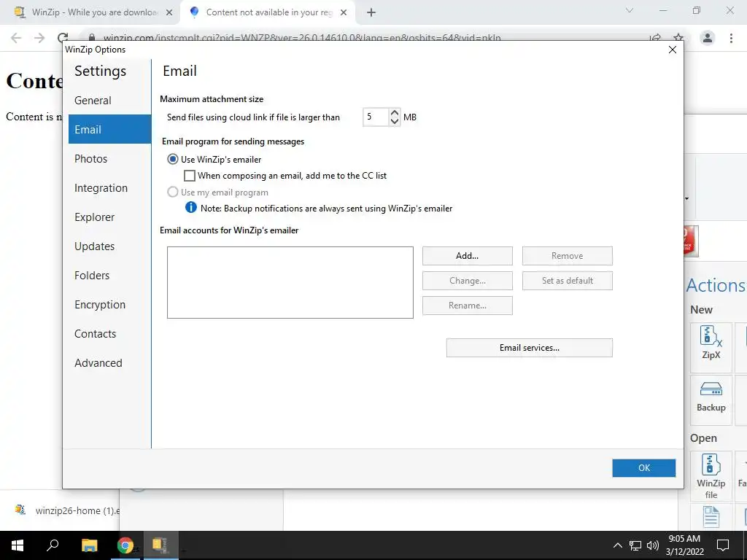Open the Advanced settings section
Viewport: 747px width, 560px height.
click(x=109, y=363)
